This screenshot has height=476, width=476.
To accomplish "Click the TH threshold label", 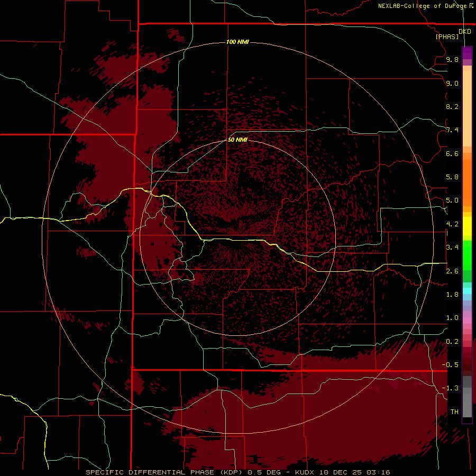I will (454, 412).
